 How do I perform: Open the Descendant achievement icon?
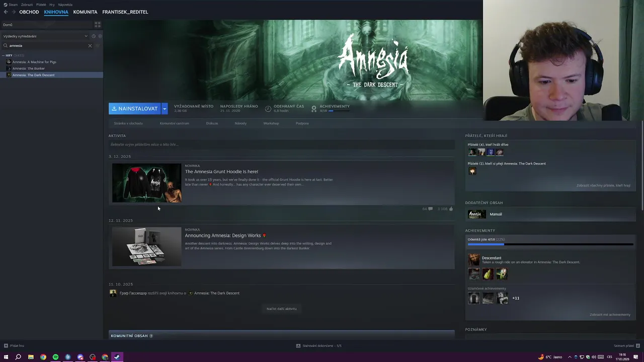point(474,259)
